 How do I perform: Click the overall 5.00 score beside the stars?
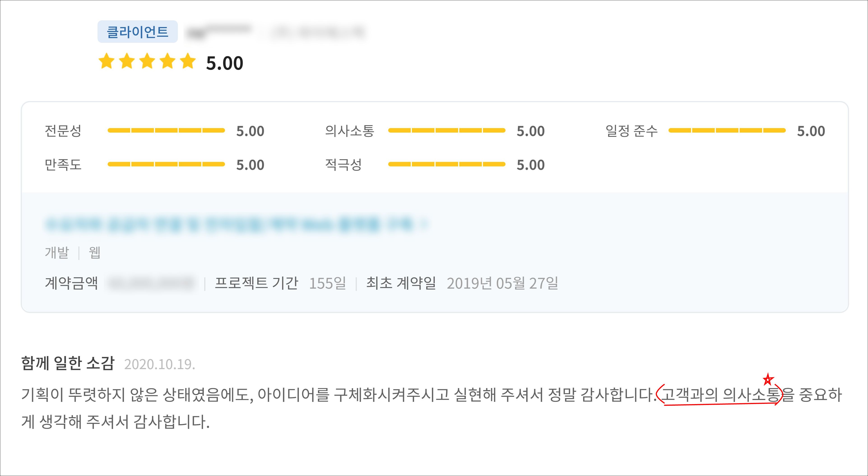point(224,63)
